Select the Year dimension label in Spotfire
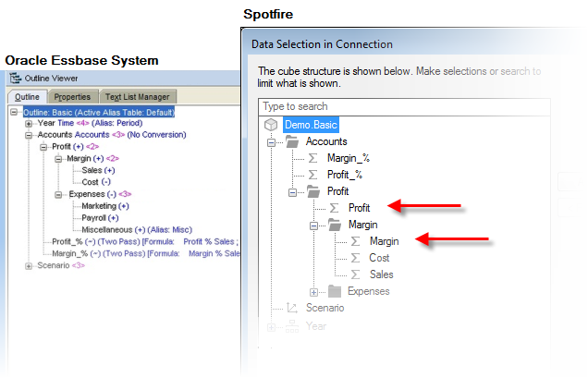The height and width of the screenshot is (378, 588). click(316, 326)
